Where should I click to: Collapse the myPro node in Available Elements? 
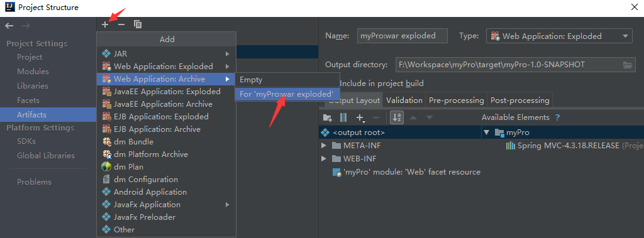click(x=487, y=133)
